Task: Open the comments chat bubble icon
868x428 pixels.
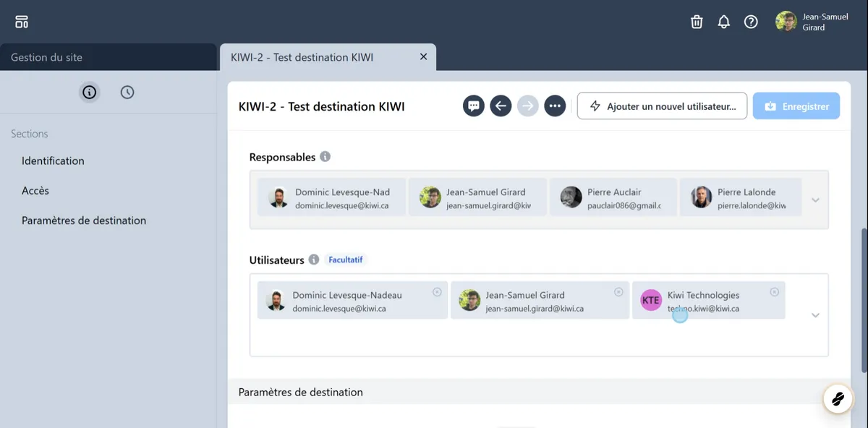Action: 474,106
